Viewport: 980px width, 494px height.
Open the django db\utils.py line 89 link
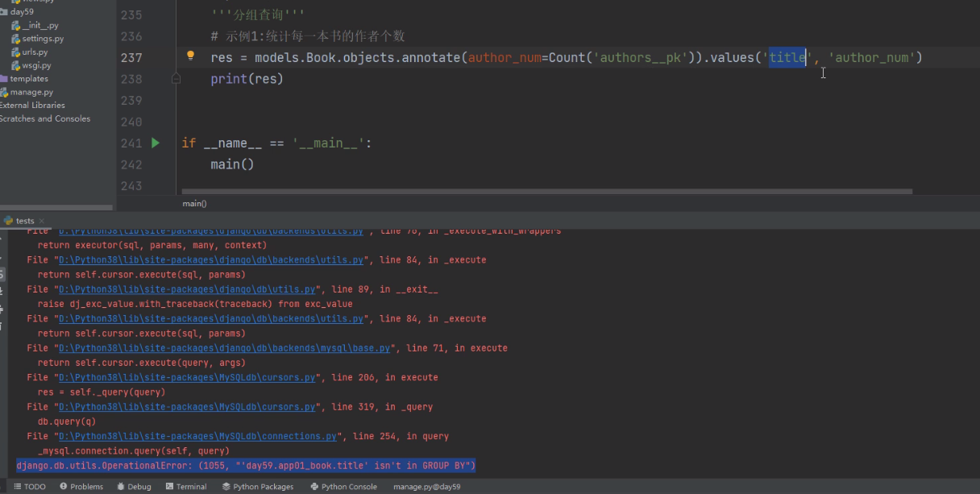tap(186, 289)
